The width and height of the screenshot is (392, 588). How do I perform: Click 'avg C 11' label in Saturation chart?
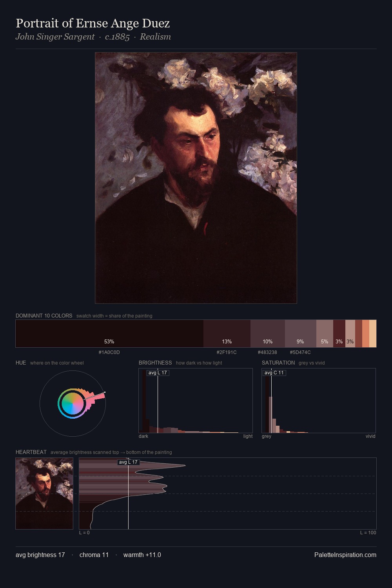click(x=274, y=373)
